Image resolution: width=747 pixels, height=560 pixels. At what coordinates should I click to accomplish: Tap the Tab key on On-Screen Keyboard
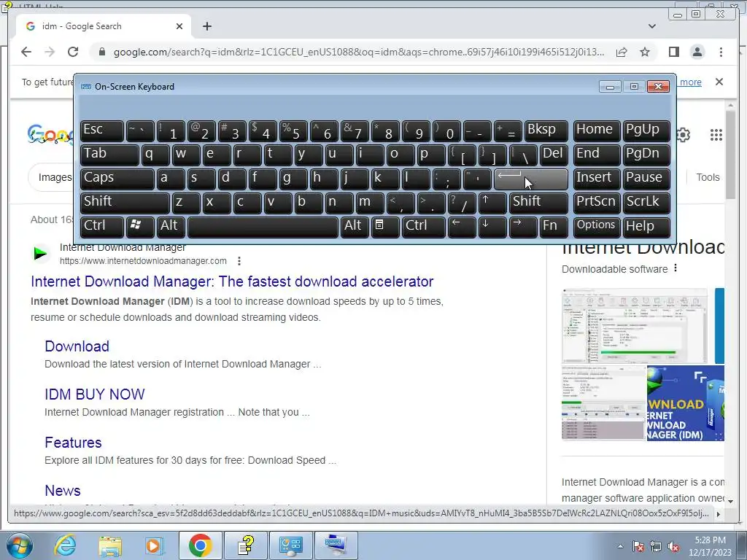(109, 155)
